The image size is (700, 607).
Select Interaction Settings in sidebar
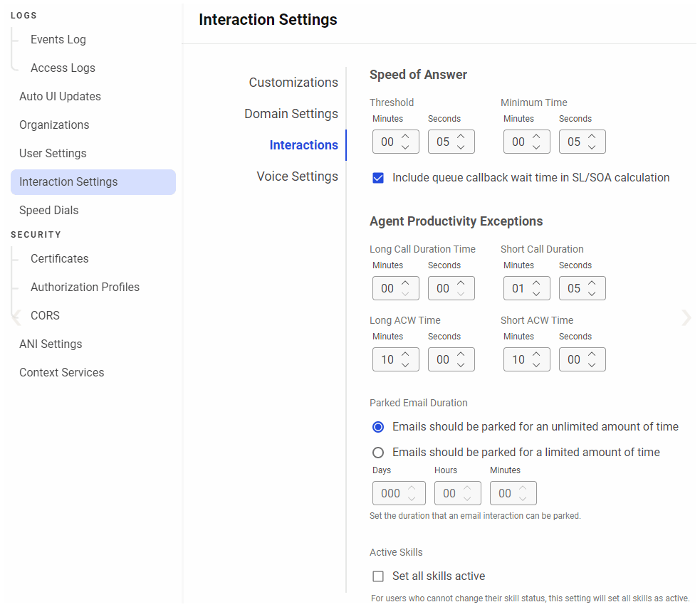coord(93,182)
